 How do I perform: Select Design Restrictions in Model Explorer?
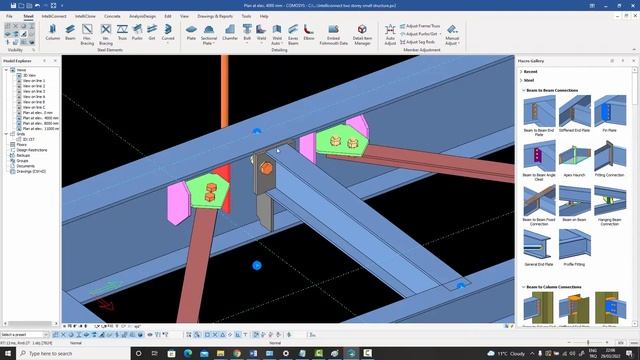pos(31,150)
